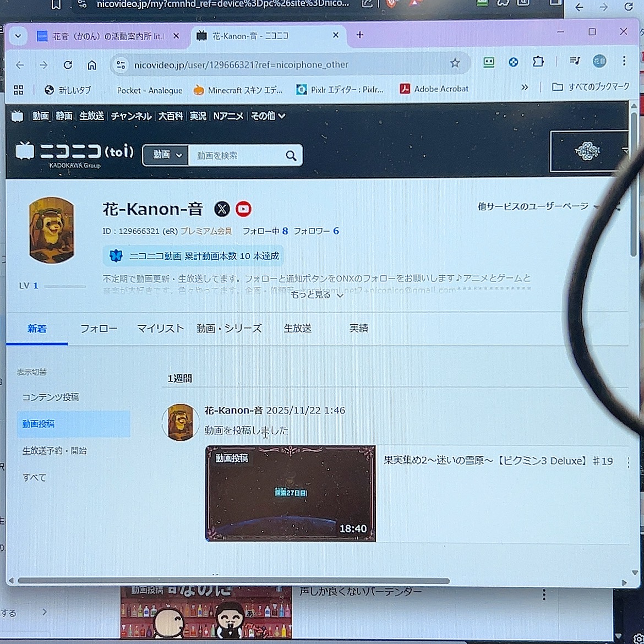Expand the その他 menu in top bar
Image resolution: width=644 pixels, height=644 pixels.
tap(268, 116)
